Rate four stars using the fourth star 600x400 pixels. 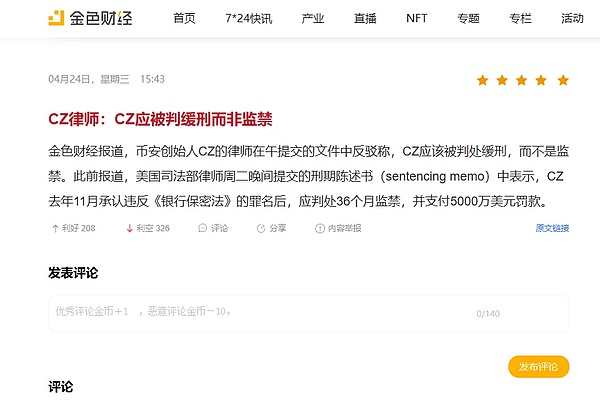pyautogui.click(x=541, y=80)
